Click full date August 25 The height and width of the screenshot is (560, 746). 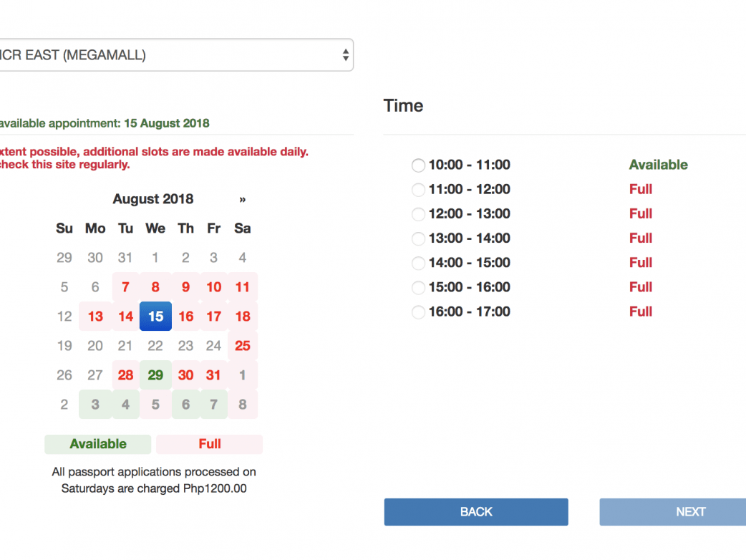(x=243, y=346)
